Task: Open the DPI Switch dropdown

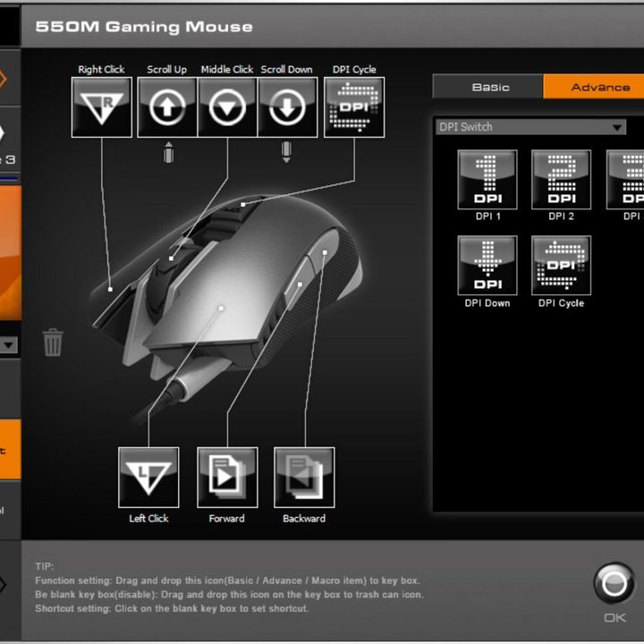Action: tap(530, 127)
